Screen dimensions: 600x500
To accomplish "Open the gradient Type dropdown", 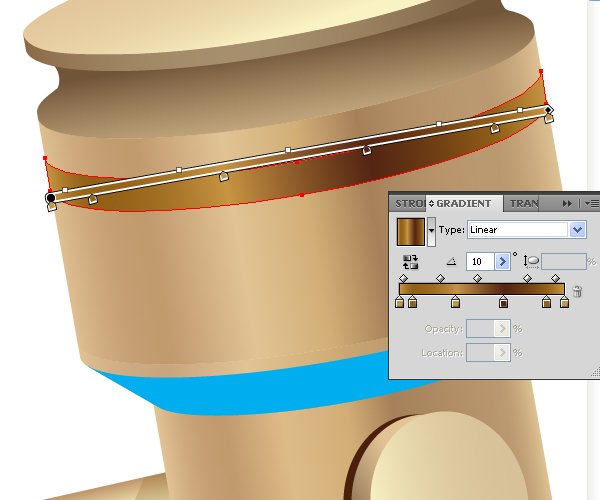I will (x=577, y=230).
